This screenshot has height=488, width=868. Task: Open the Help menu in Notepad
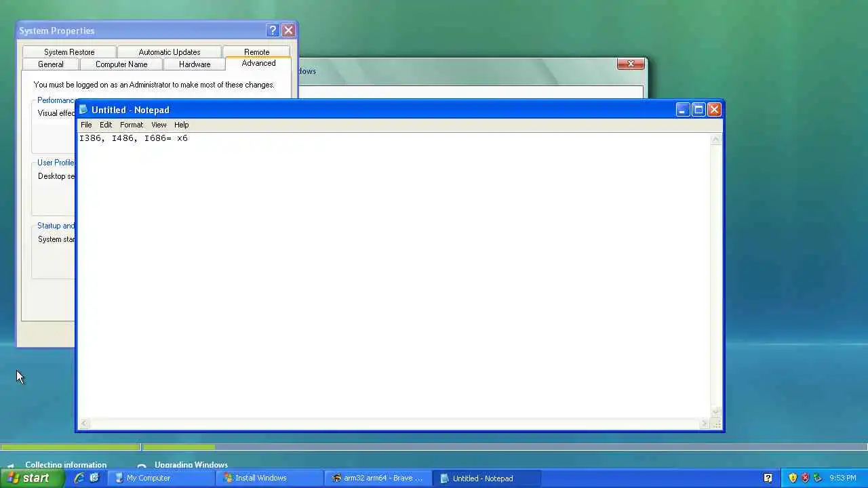pyautogui.click(x=181, y=125)
